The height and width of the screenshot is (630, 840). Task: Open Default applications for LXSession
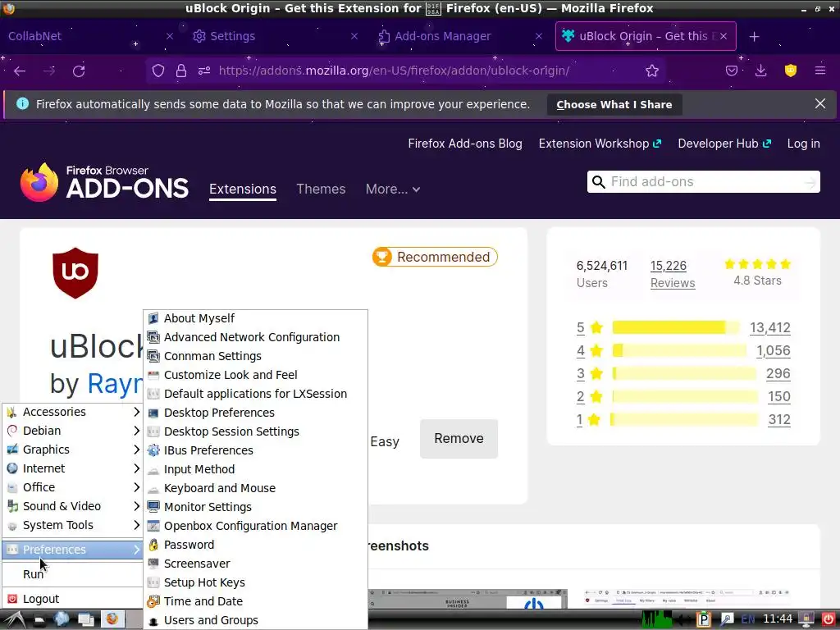pyautogui.click(x=256, y=394)
